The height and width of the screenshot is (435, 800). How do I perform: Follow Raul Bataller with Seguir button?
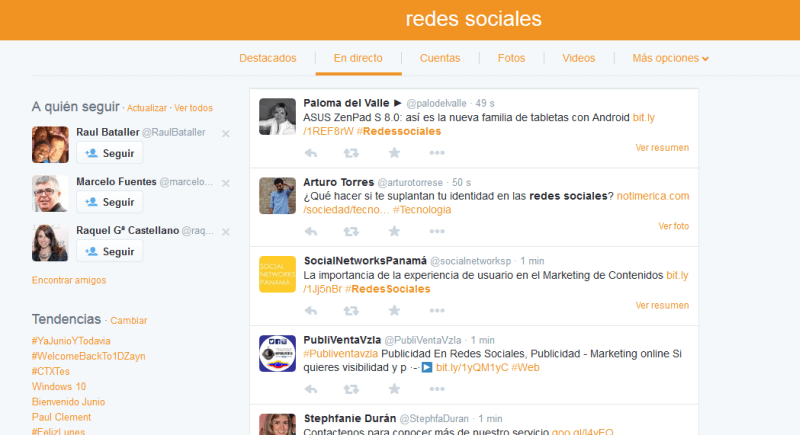click(x=109, y=153)
